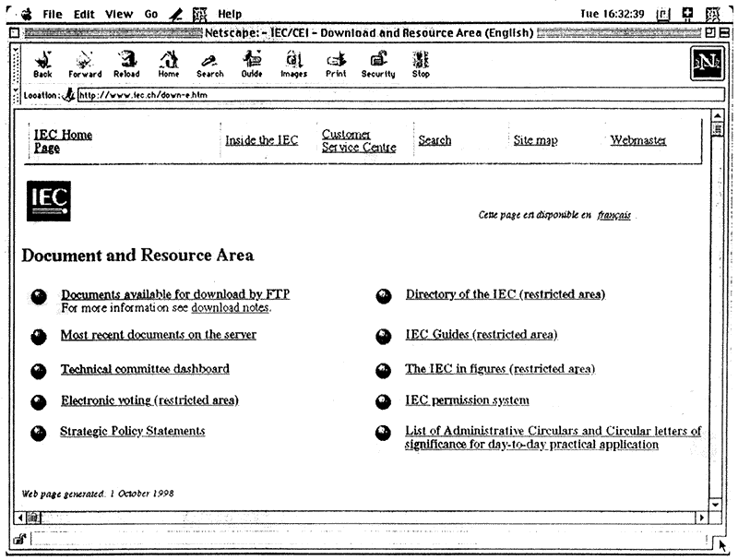Image resolution: width=738 pixels, height=560 pixels.
Task: Reload the current page
Action: coord(126,64)
